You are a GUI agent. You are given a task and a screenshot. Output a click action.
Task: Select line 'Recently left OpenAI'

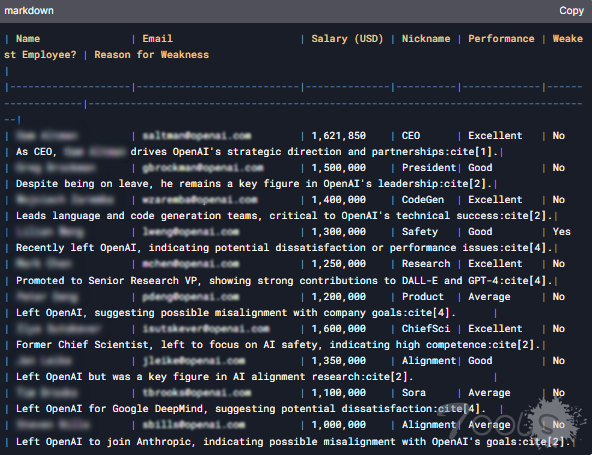pyautogui.click(x=284, y=248)
